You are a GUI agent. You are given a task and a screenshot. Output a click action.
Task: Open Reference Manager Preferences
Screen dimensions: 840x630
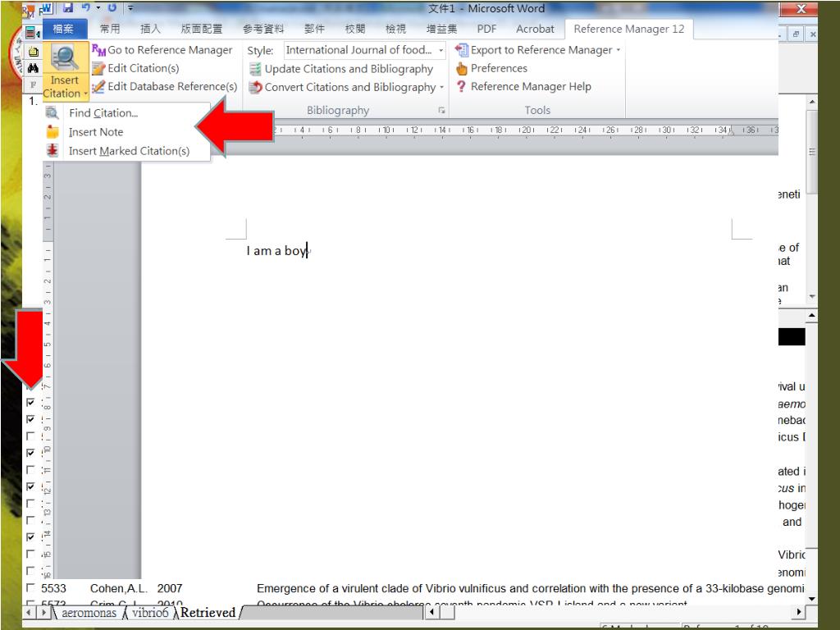(491, 69)
